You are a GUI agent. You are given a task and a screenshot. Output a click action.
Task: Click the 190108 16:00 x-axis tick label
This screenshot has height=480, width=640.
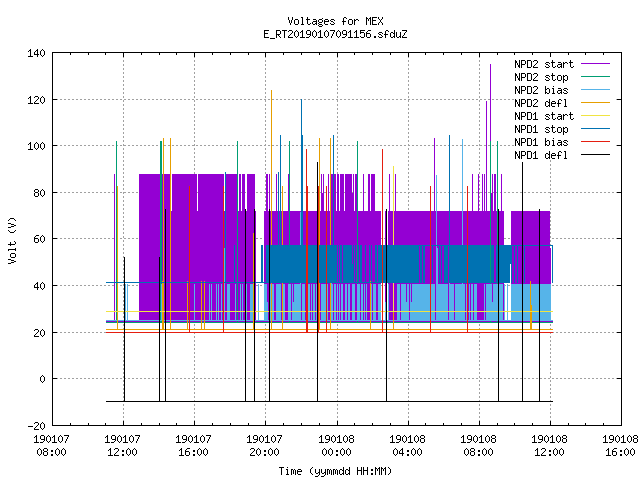point(620,446)
